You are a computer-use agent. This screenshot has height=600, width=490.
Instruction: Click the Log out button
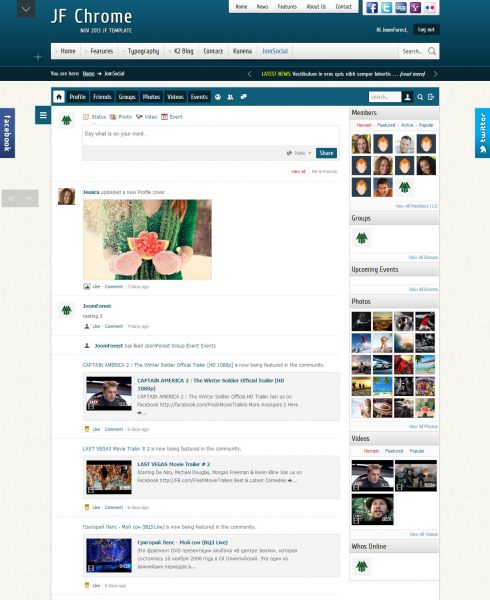pos(426,29)
